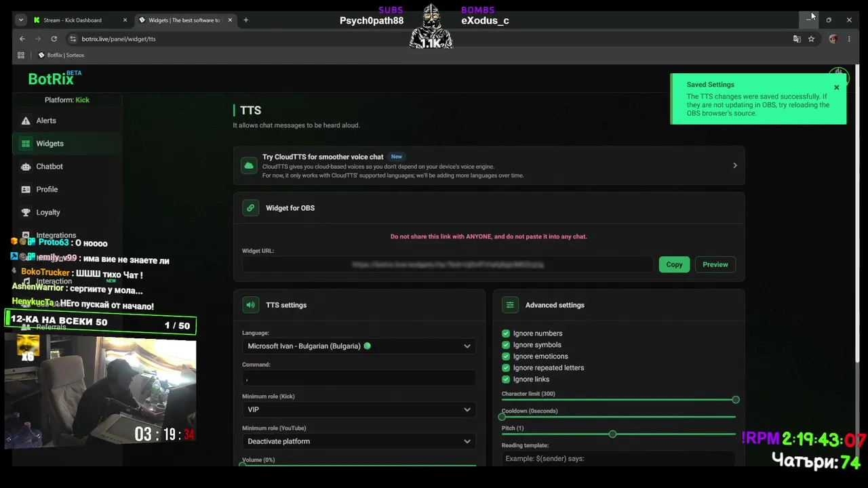Viewport: 868px width, 488px height.
Task: Click the Pitch slider handle
Action: [612, 434]
